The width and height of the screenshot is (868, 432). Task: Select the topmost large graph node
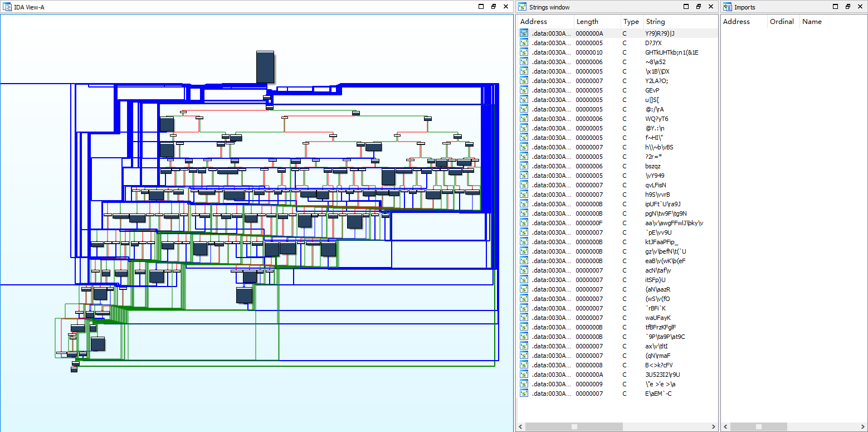pyautogui.click(x=265, y=67)
